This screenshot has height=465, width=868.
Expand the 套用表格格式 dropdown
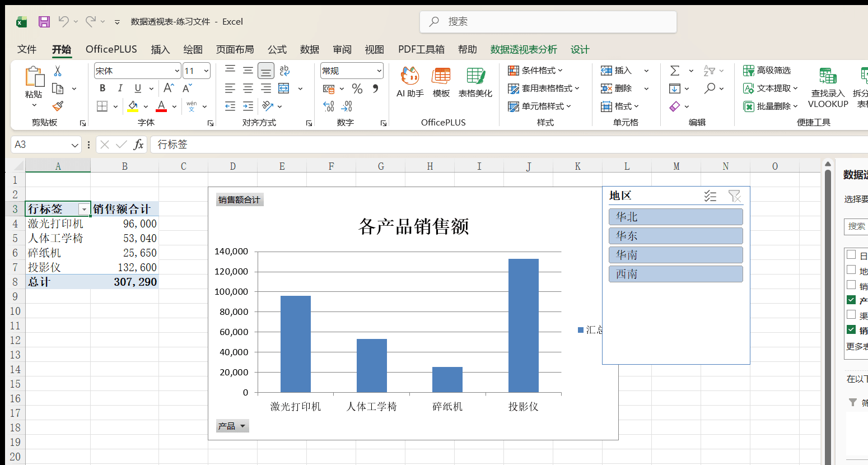[544, 89]
